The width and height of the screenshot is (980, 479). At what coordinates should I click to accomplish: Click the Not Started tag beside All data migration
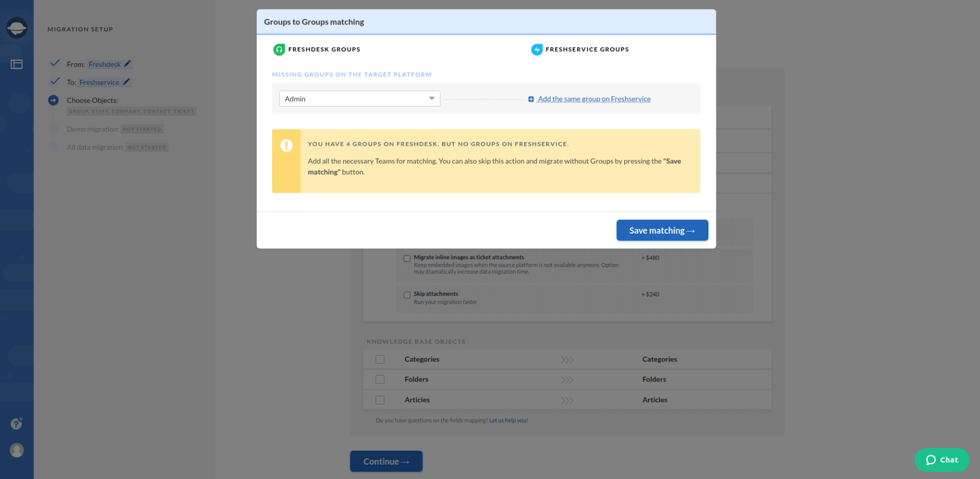tap(147, 147)
